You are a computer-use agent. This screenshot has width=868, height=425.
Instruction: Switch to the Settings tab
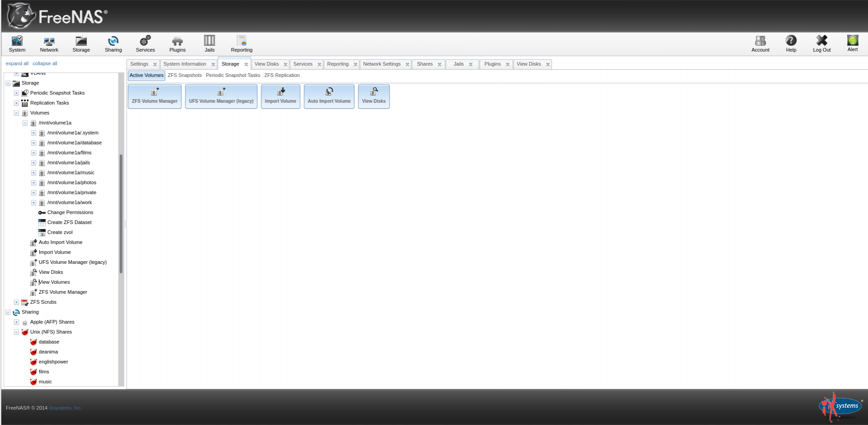(x=139, y=64)
